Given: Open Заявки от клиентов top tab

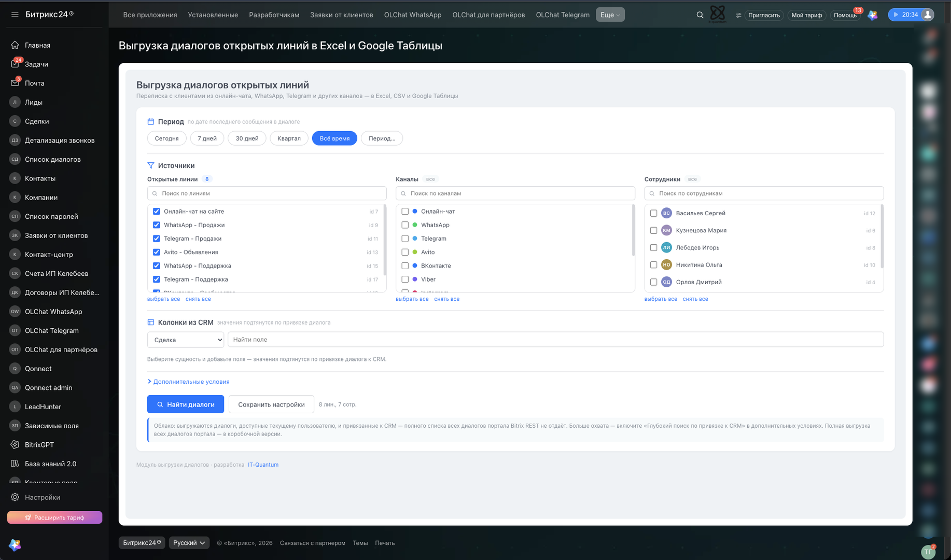Looking at the screenshot, I should pyautogui.click(x=342, y=15).
